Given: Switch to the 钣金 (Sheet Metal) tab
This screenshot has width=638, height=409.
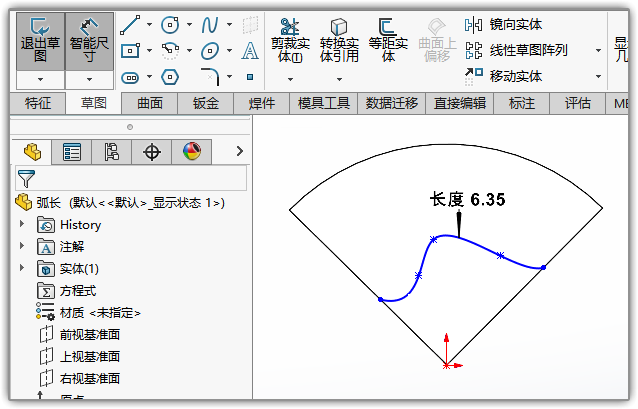Looking at the screenshot, I should 206,103.
